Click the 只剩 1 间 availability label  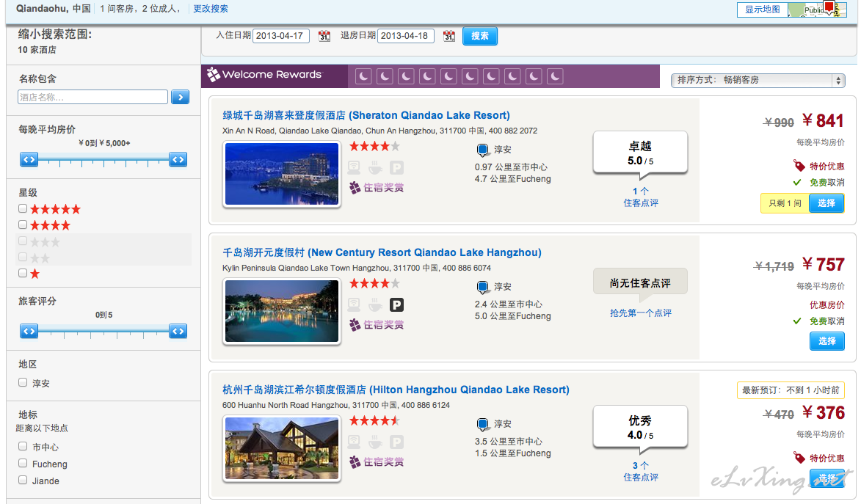785,203
